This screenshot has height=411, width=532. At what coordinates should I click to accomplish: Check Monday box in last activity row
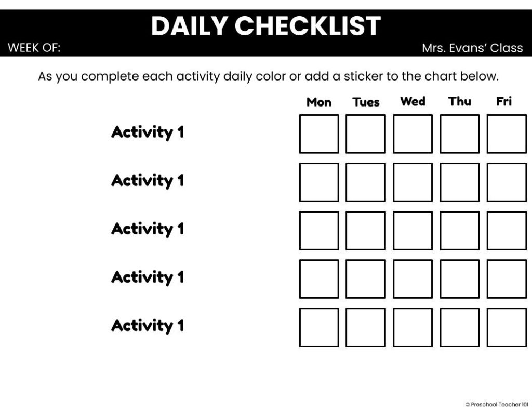[319, 327]
